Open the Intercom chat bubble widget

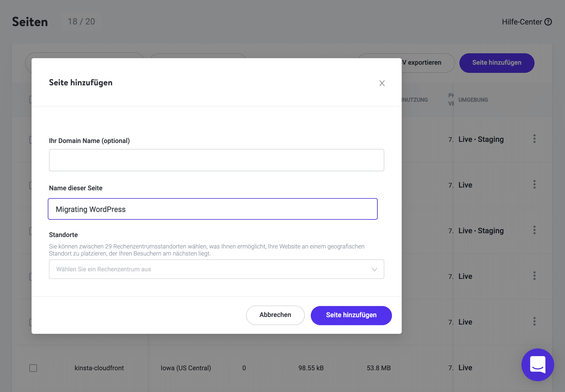click(x=538, y=365)
